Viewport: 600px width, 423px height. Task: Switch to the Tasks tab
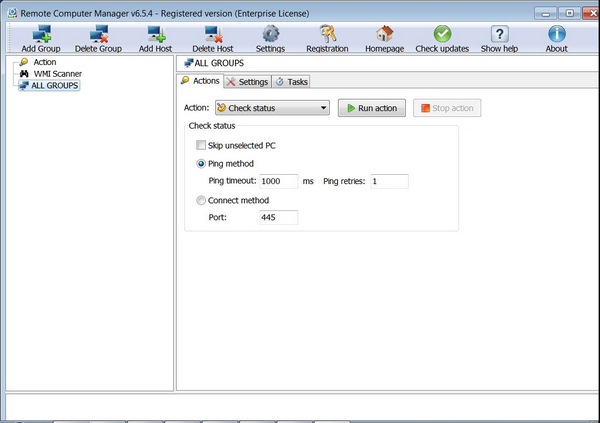[292, 82]
